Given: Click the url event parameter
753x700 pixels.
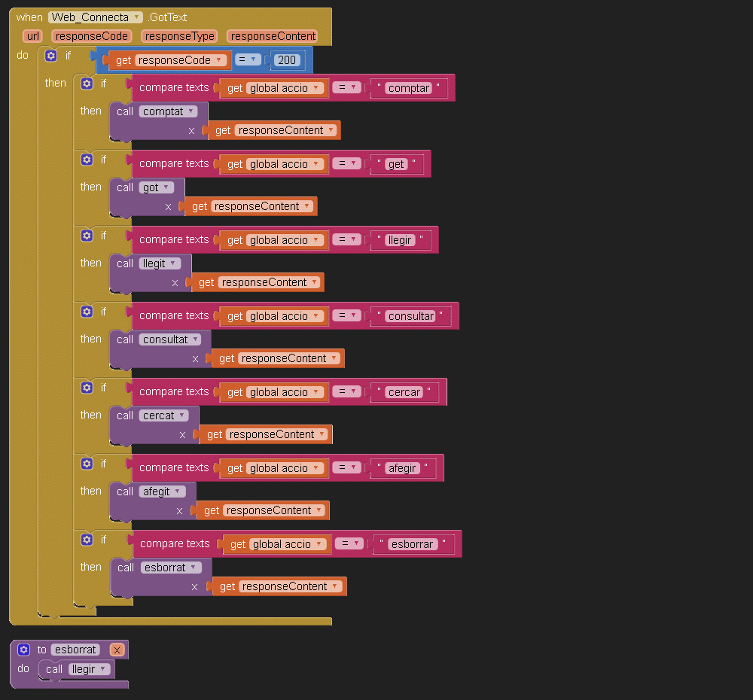Looking at the screenshot, I should coord(33,36).
